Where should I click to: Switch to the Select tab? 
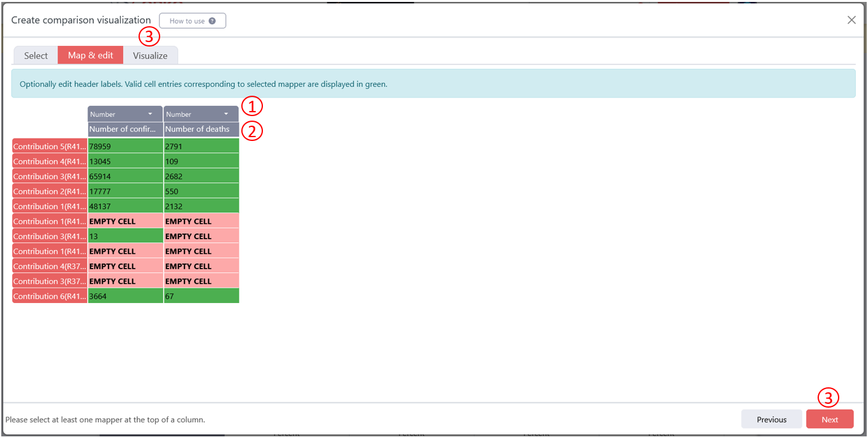coord(35,56)
